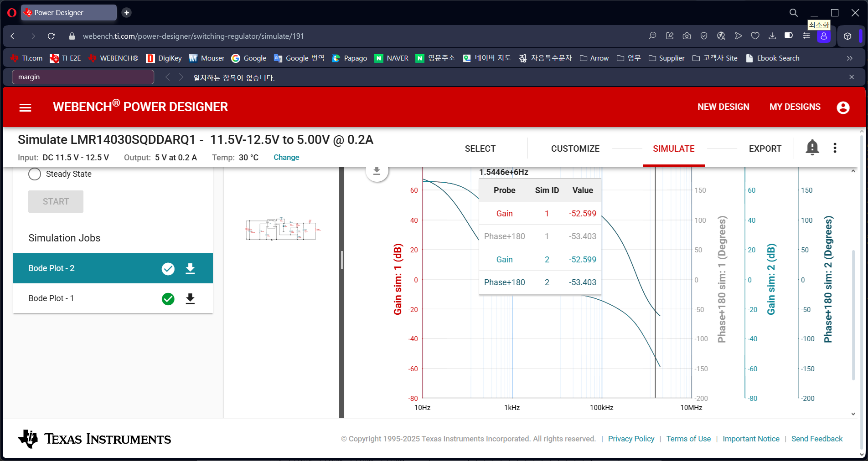Click the panel splitter handle beside the chart
The height and width of the screenshot is (461, 868).
click(342, 260)
